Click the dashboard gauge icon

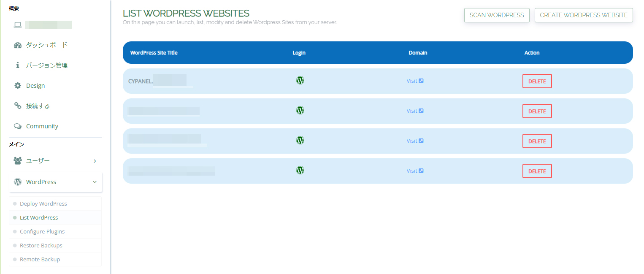[x=17, y=45]
